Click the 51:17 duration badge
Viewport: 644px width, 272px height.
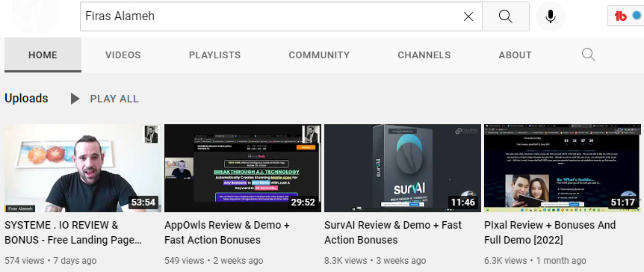(623, 203)
